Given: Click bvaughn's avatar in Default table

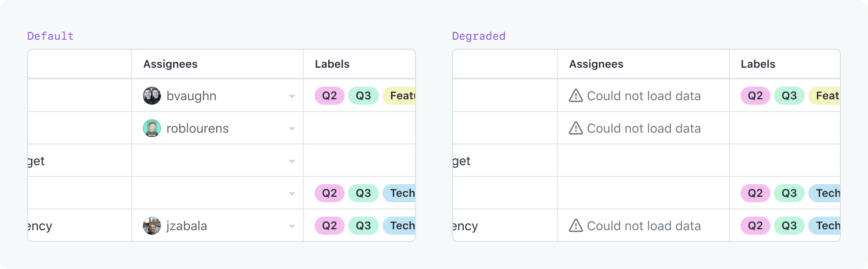Looking at the screenshot, I should 152,96.
